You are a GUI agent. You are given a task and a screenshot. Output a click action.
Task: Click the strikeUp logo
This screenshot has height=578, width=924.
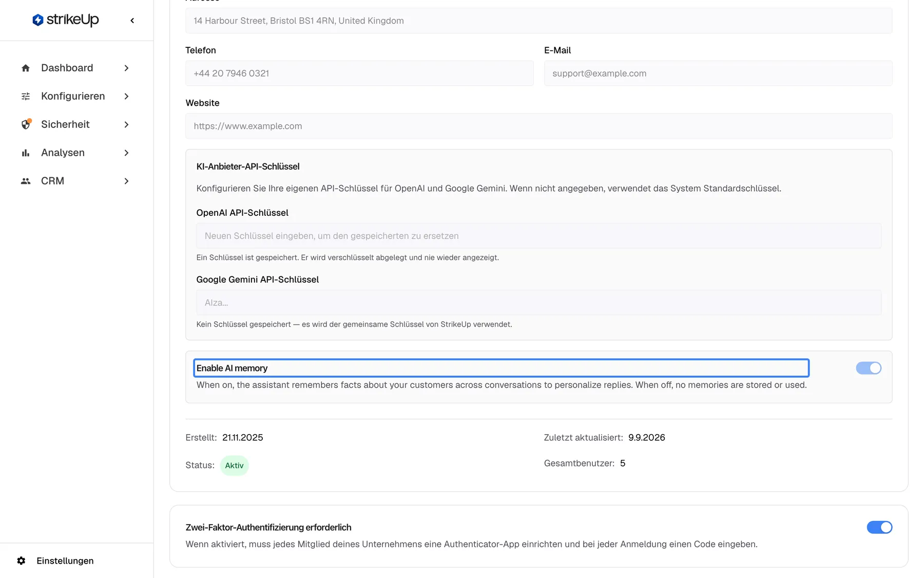(x=65, y=20)
